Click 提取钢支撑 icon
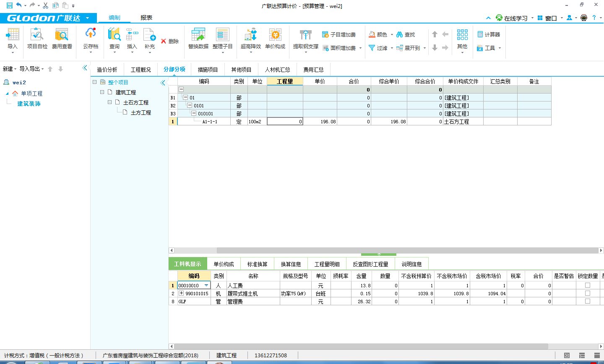The image size is (604, 364). [x=306, y=34]
